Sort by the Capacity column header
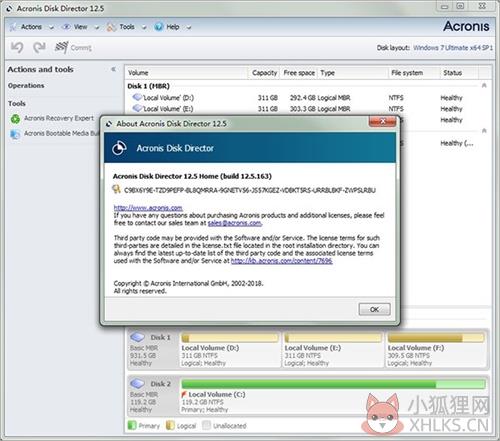Viewport: 500px width, 441px height. click(x=264, y=73)
